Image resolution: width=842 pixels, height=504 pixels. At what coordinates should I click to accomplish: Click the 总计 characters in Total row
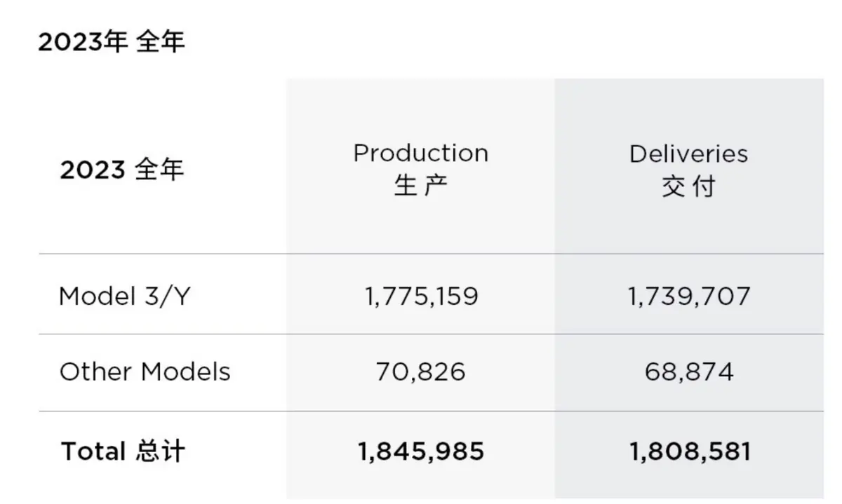[x=160, y=451]
